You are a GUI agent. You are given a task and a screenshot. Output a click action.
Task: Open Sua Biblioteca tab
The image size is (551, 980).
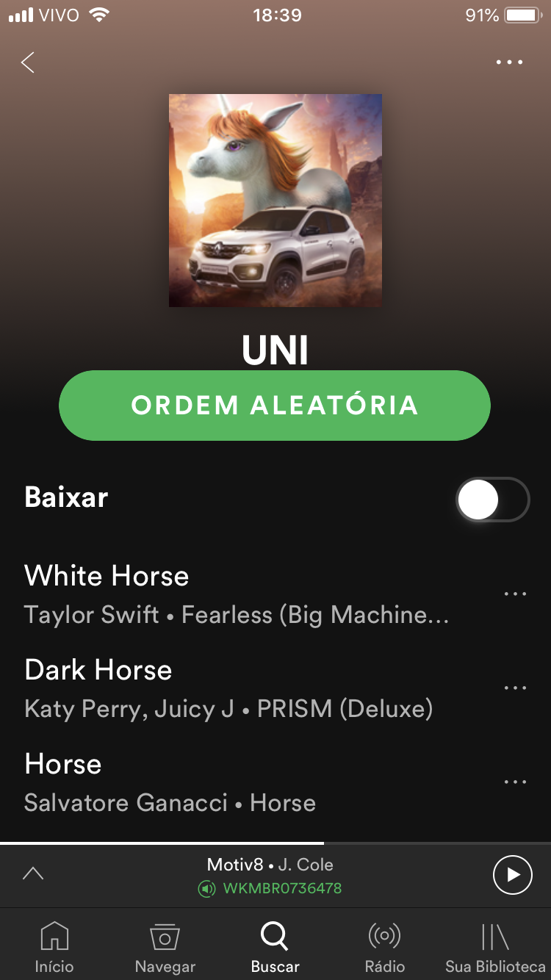[x=495, y=948]
